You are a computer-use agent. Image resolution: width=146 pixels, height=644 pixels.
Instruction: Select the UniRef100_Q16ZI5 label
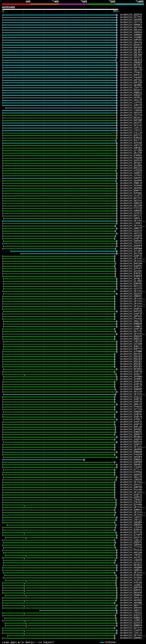click(131, 231)
